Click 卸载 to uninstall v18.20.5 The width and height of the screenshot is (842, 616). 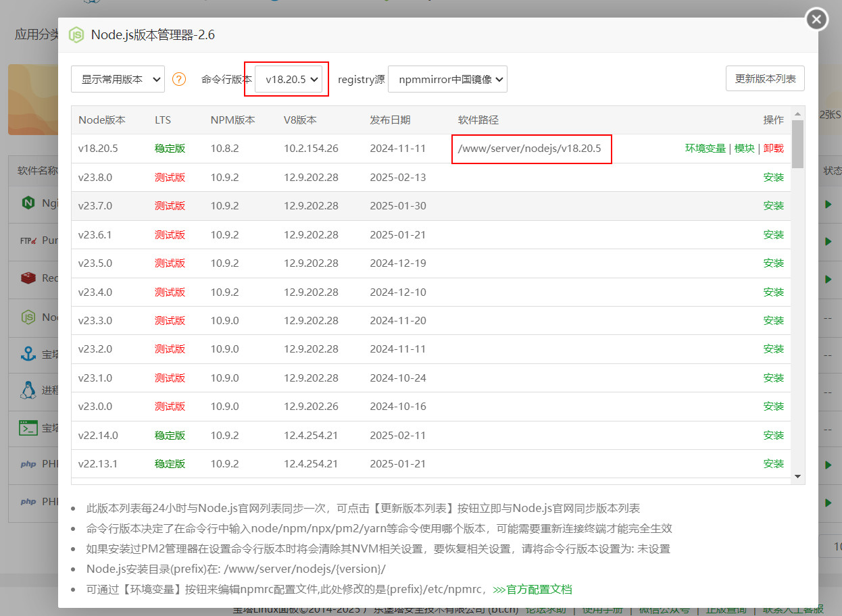click(773, 149)
